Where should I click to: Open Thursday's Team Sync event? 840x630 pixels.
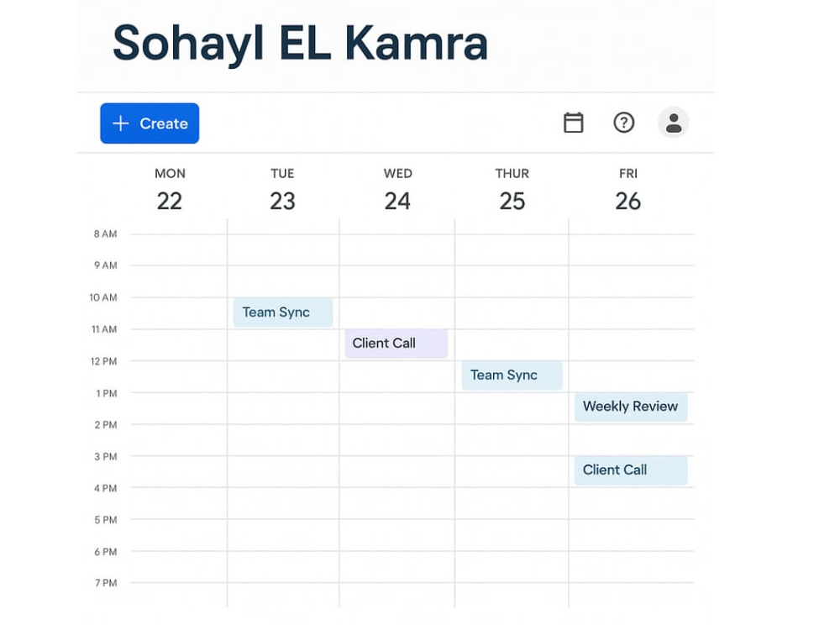[x=512, y=375]
